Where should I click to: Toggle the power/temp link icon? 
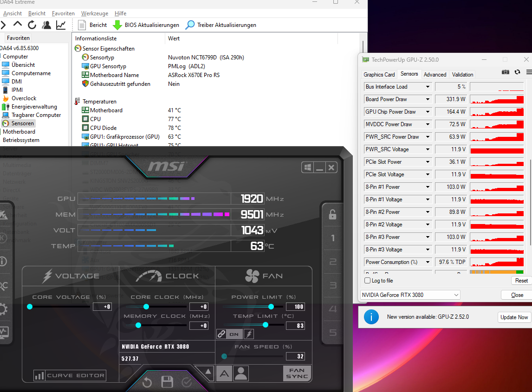tap(221, 334)
